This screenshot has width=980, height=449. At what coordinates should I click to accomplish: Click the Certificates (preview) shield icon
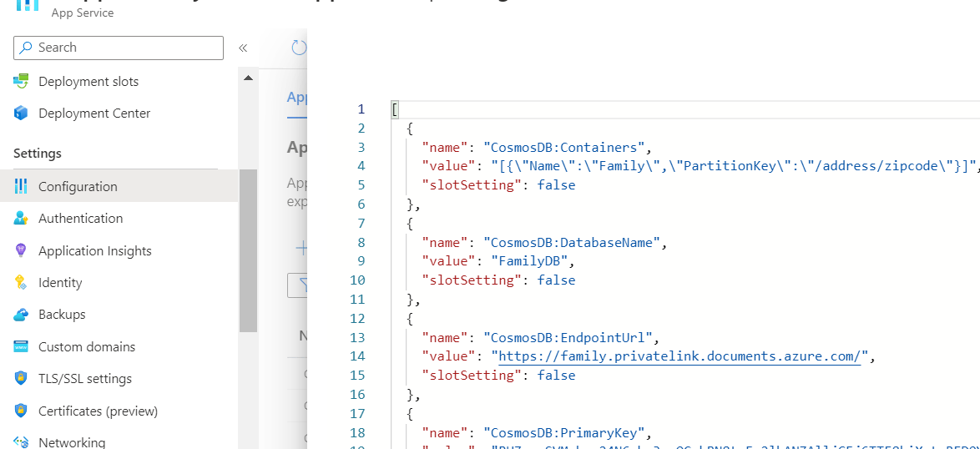point(21,411)
